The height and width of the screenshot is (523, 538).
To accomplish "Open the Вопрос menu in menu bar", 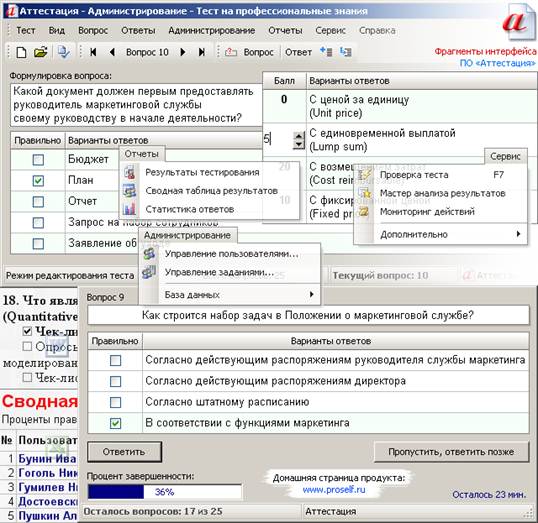I will pos(93,31).
